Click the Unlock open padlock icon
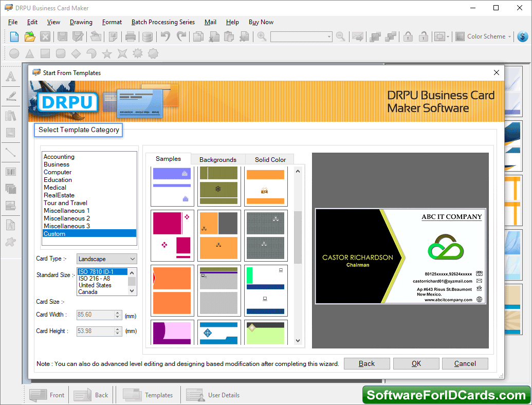532x405 pixels. coord(423,36)
